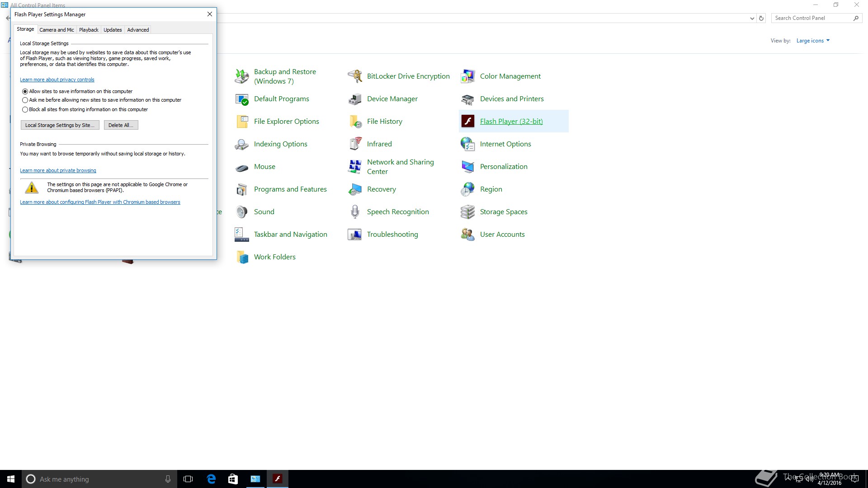
Task: Open Speech Recognition microphone icon
Action: click(355, 212)
